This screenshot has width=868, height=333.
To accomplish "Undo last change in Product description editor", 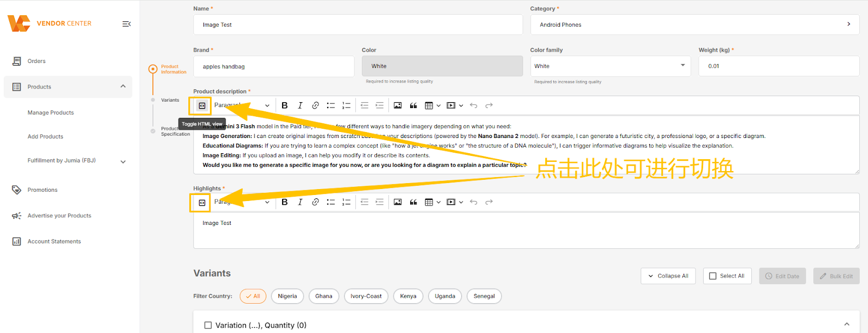I will [474, 105].
